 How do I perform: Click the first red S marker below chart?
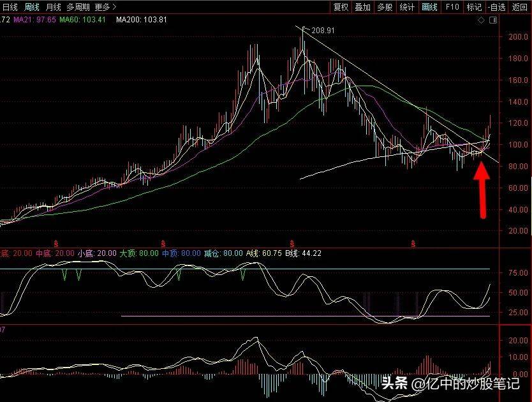56,244
